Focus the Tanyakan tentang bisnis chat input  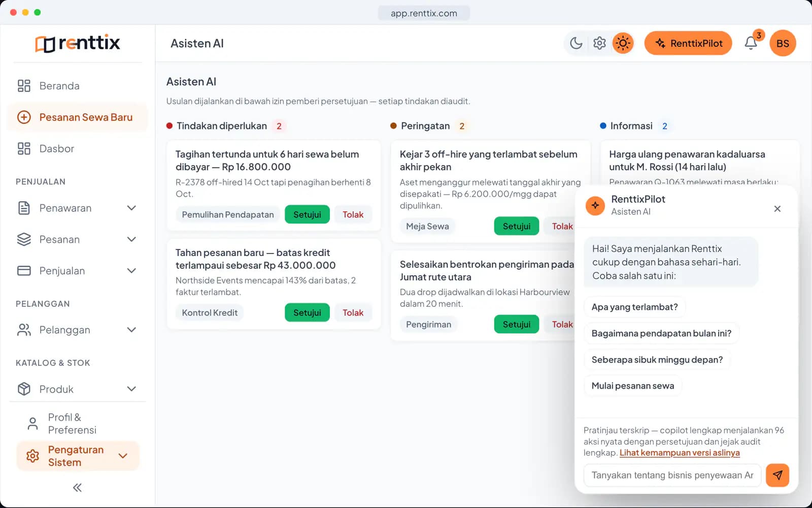pyautogui.click(x=672, y=475)
